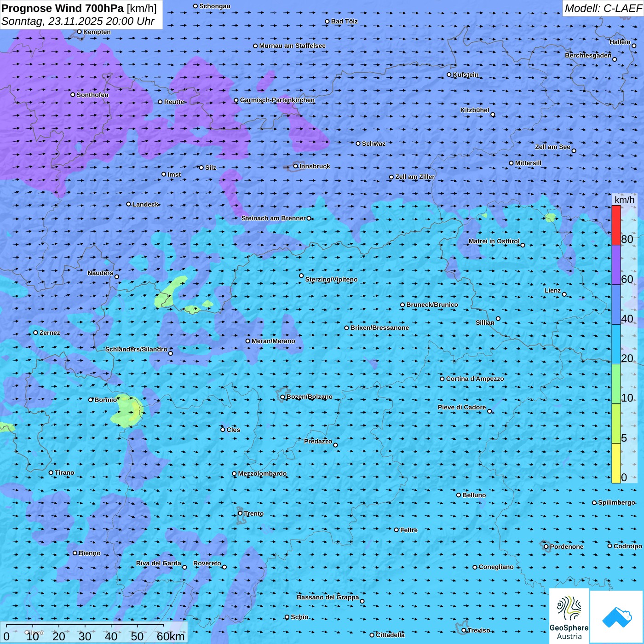
Task: Click the 'Riva del Garda' label
Action: (x=159, y=563)
